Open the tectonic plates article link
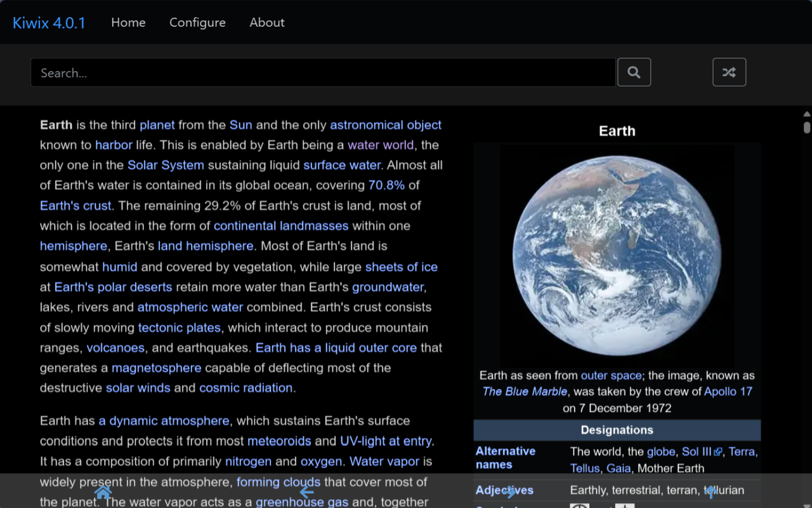 coord(180,327)
